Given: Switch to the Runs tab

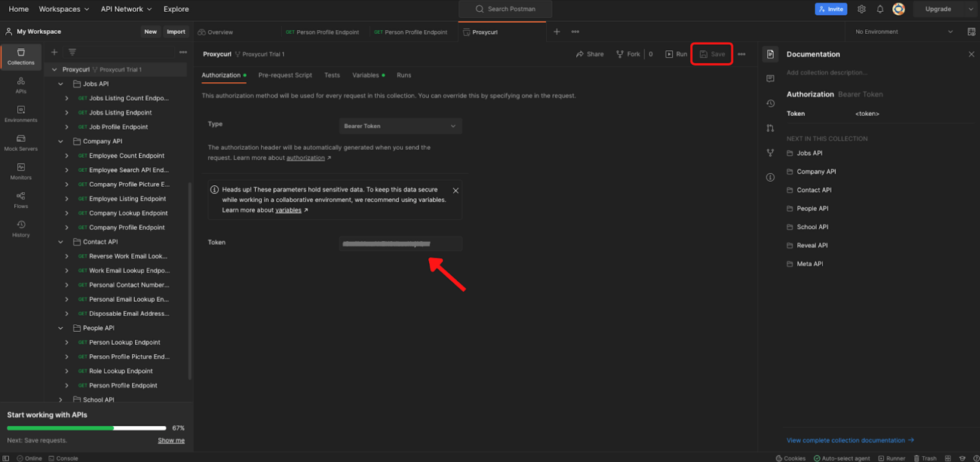Looking at the screenshot, I should pos(404,75).
